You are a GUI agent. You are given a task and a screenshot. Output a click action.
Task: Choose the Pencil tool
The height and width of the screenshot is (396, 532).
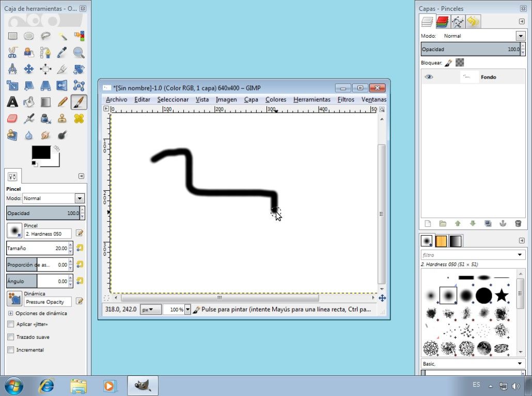click(62, 102)
